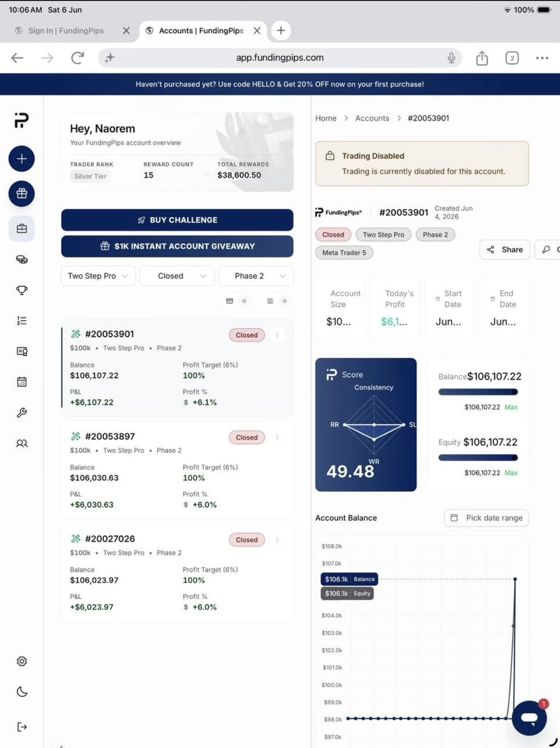The width and height of the screenshot is (560, 748).
Task: Open the Two Step Pro filter dropdown
Action: click(x=98, y=276)
